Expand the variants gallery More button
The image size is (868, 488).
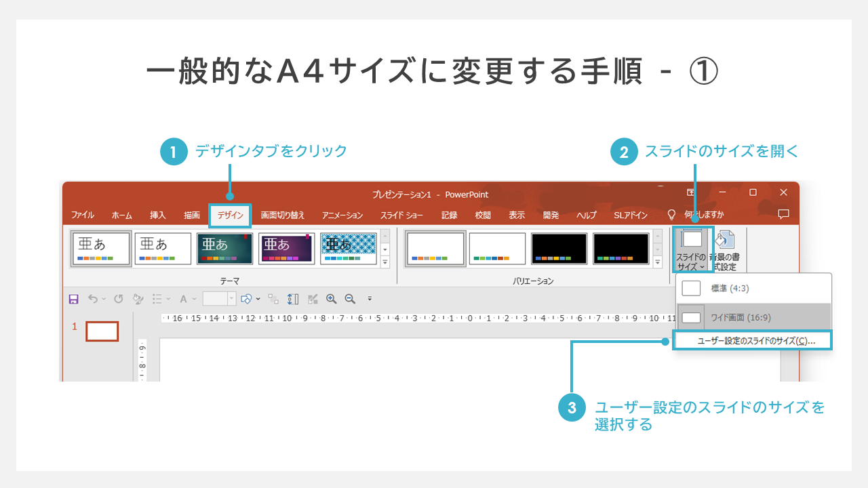(657, 261)
